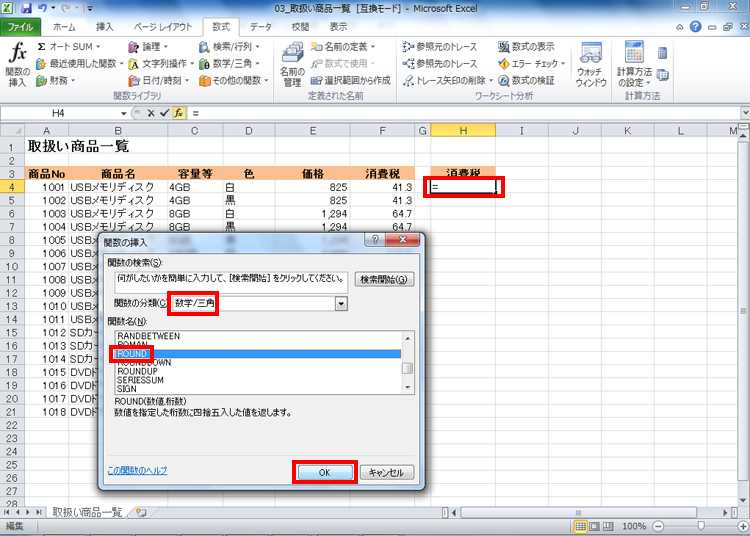Click the Undo icon in quick access toolbar
This screenshot has height=536, width=750.
[x=42, y=8]
